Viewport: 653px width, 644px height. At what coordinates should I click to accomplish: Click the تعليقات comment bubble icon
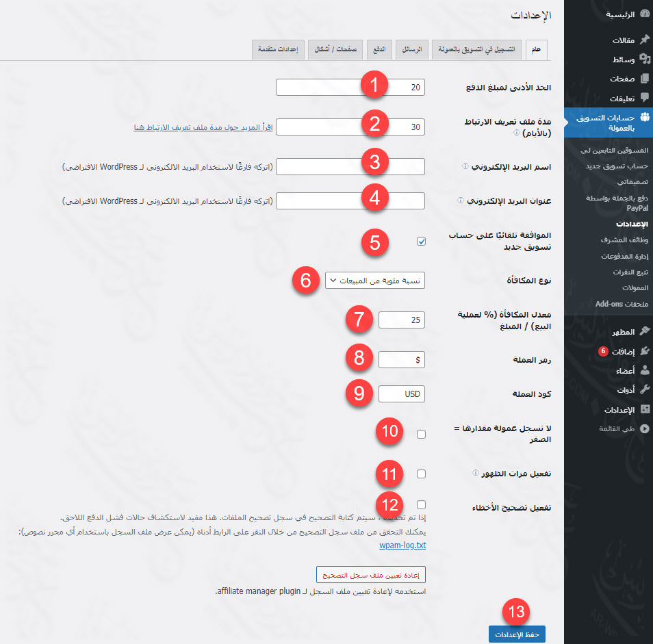click(x=645, y=98)
